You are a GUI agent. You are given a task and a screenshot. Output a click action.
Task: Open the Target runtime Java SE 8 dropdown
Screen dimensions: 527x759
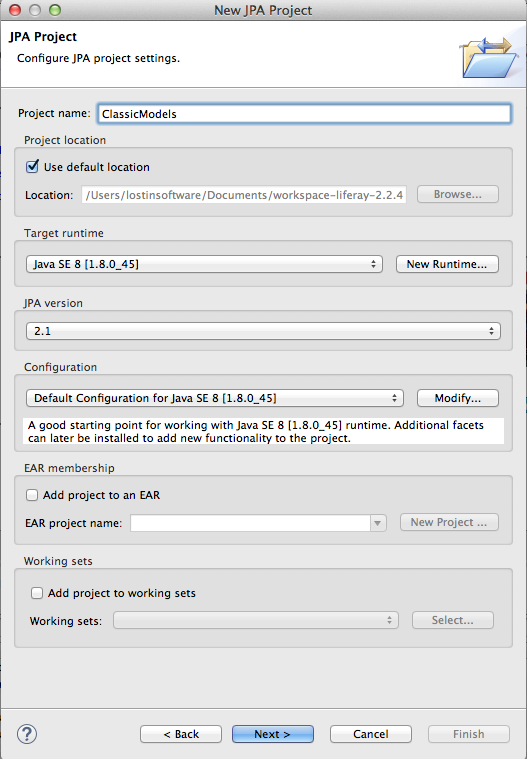tap(204, 264)
